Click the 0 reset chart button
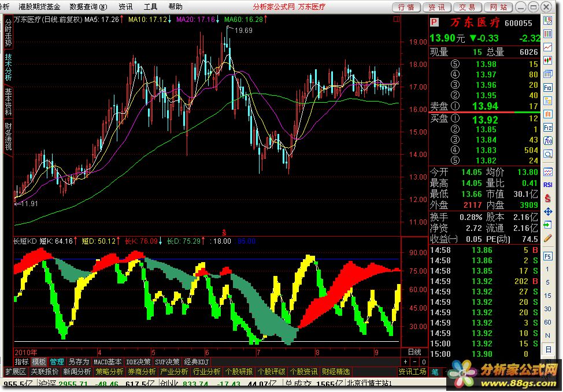The width and height of the screenshot is (563, 392). tap(424, 362)
